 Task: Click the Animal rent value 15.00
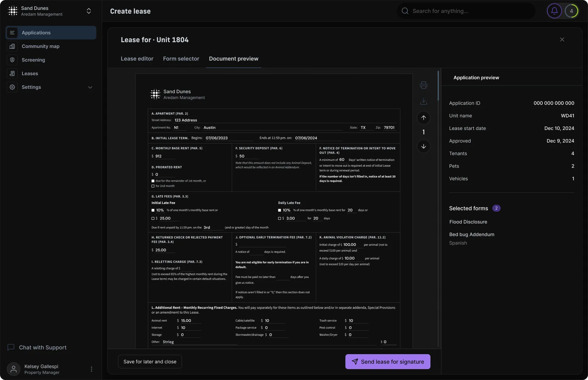click(186, 320)
